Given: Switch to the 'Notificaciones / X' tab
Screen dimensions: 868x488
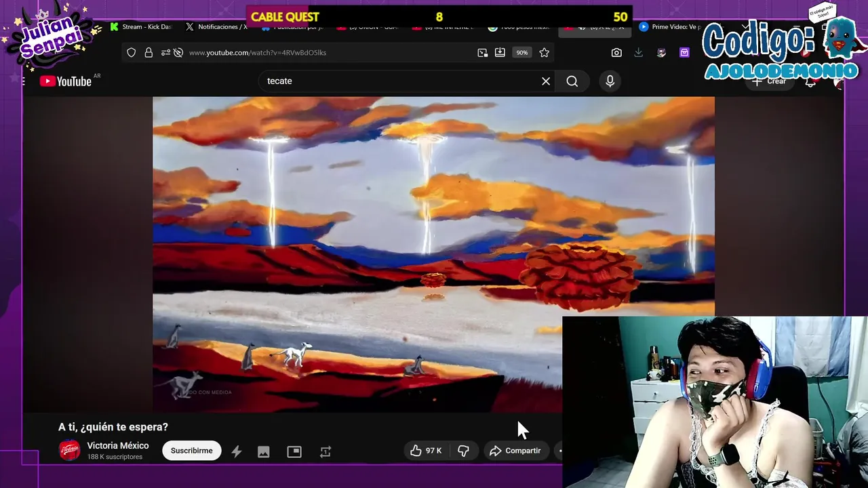Looking at the screenshot, I should (217, 27).
